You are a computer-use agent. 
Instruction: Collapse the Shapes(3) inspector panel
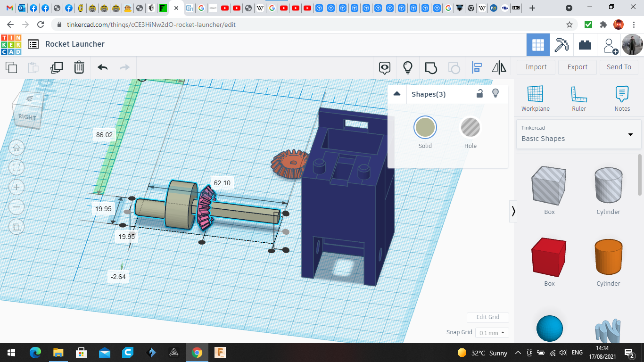coord(397,94)
